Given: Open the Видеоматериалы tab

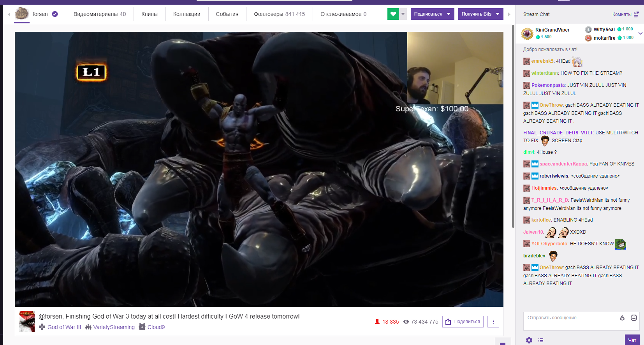Looking at the screenshot, I should (100, 14).
